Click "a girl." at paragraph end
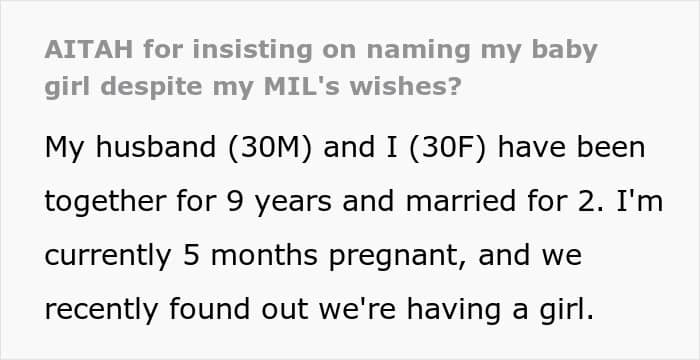The image size is (700, 360). (x=553, y=310)
